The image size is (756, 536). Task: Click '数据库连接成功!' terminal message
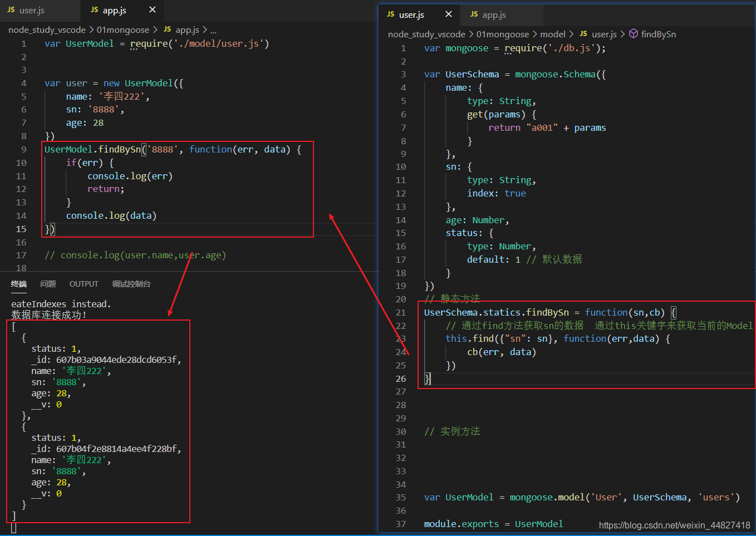pyautogui.click(x=49, y=315)
